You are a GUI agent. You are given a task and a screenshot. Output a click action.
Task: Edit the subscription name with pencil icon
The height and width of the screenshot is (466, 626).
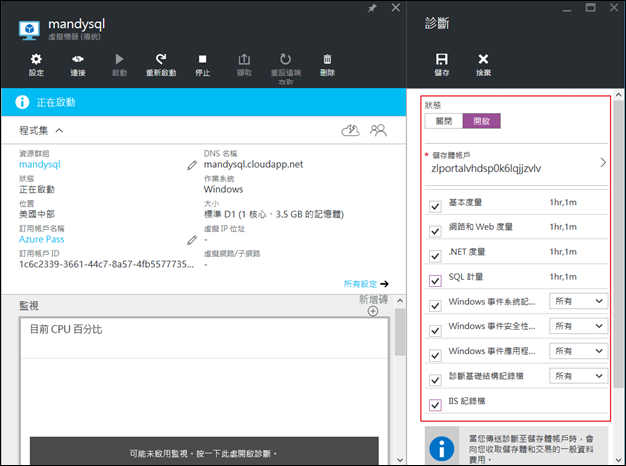point(192,240)
